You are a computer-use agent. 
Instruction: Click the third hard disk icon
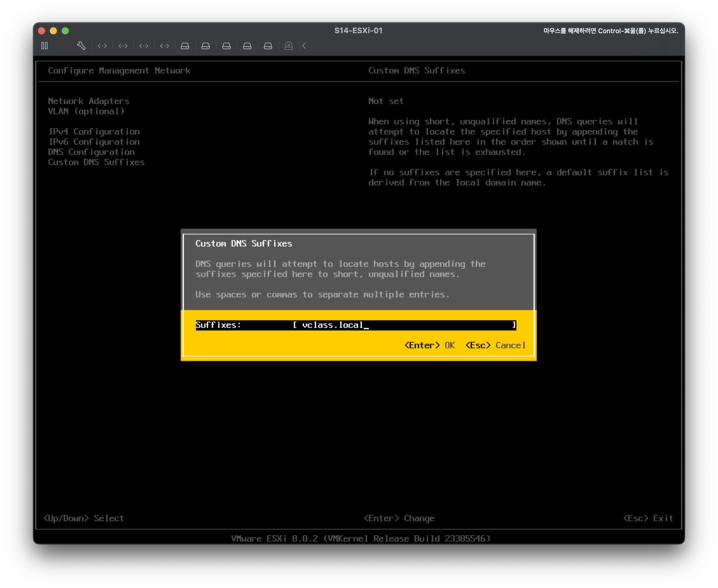pos(226,46)
